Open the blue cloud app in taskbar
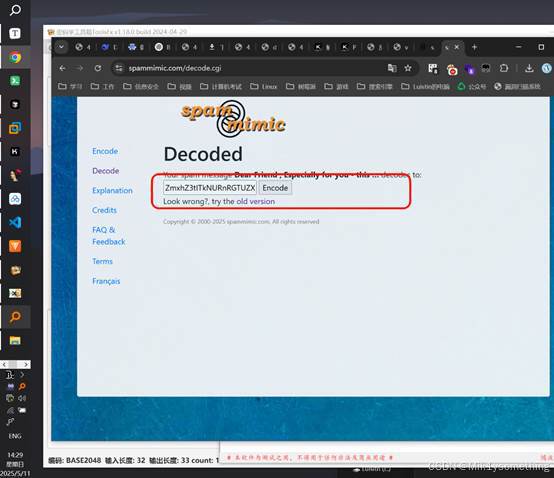Viewport: 554px width, 478px height. click(x=15, y=199)
